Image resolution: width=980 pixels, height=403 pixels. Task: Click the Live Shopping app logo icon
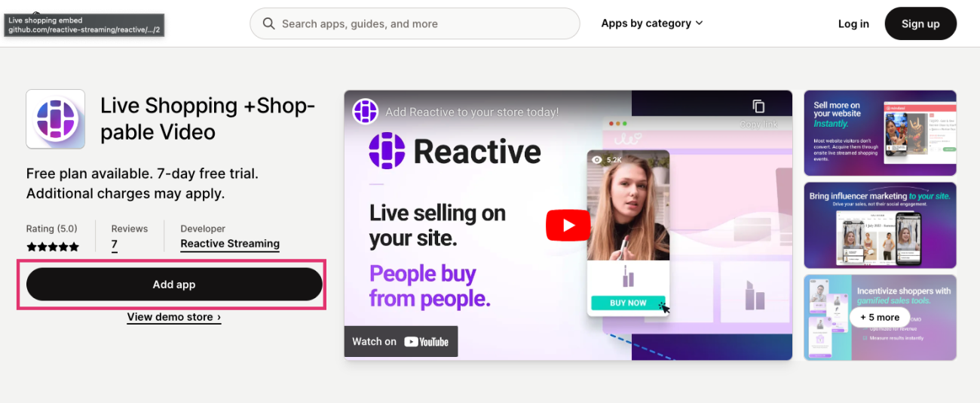coord(56,119)
